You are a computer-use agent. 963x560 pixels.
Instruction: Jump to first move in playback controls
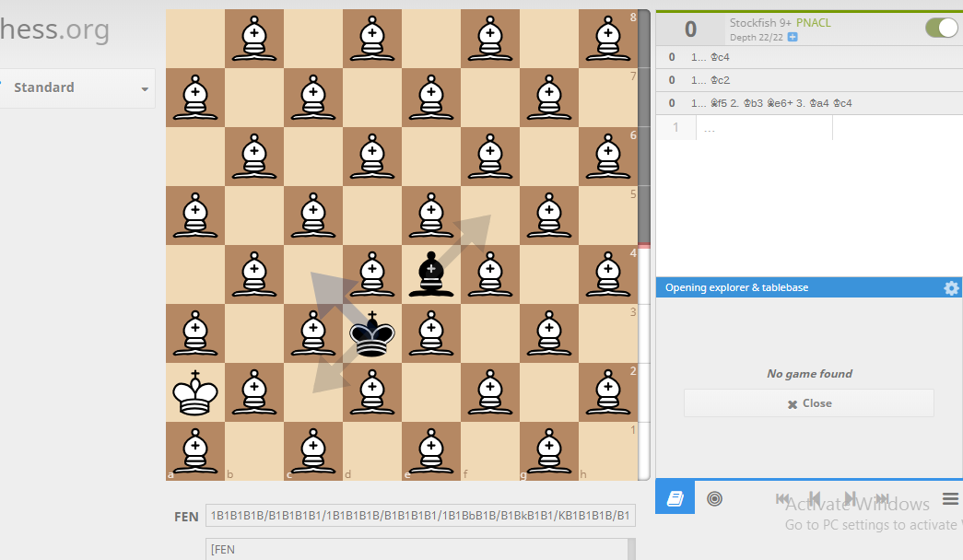[x=781, y=498]
